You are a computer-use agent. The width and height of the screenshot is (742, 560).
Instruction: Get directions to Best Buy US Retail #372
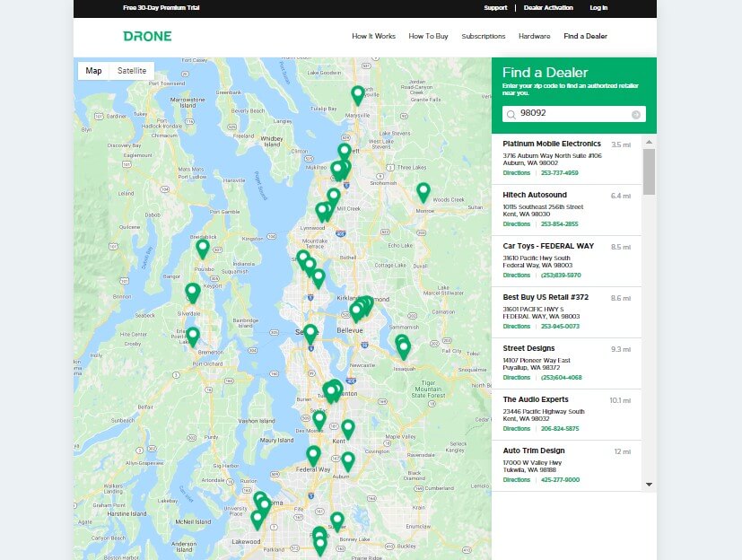click(516, 326)
